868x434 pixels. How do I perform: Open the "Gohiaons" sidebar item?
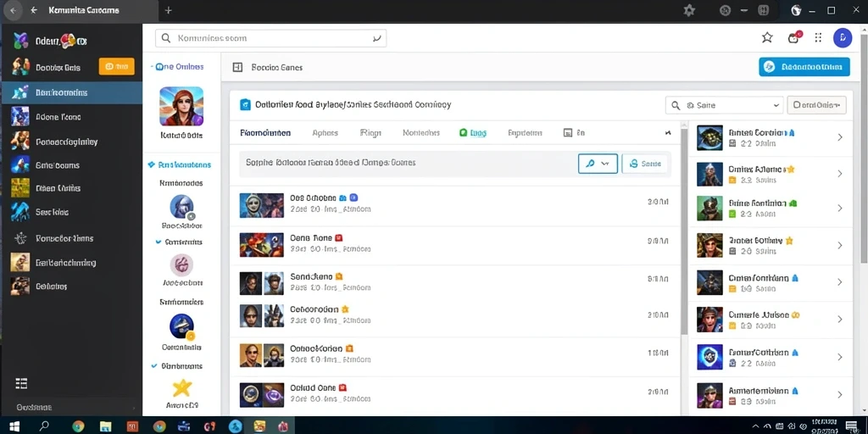(71, 287)
